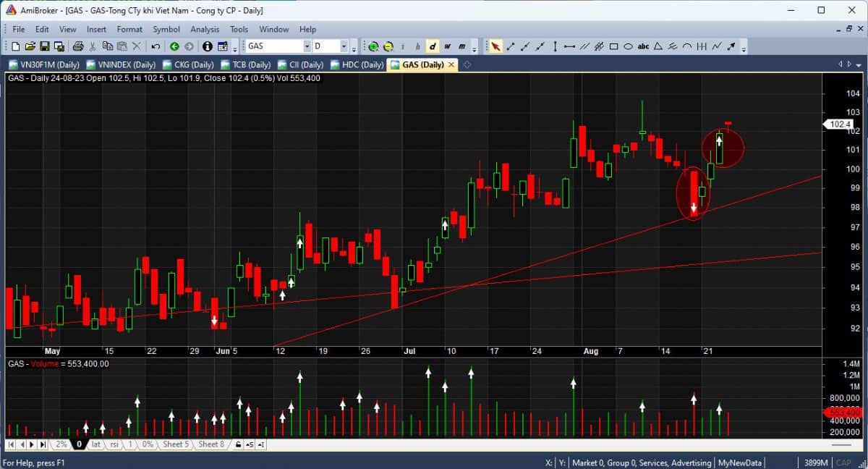
Task: Open the symbol information icon
Action: tap(208, 46)
